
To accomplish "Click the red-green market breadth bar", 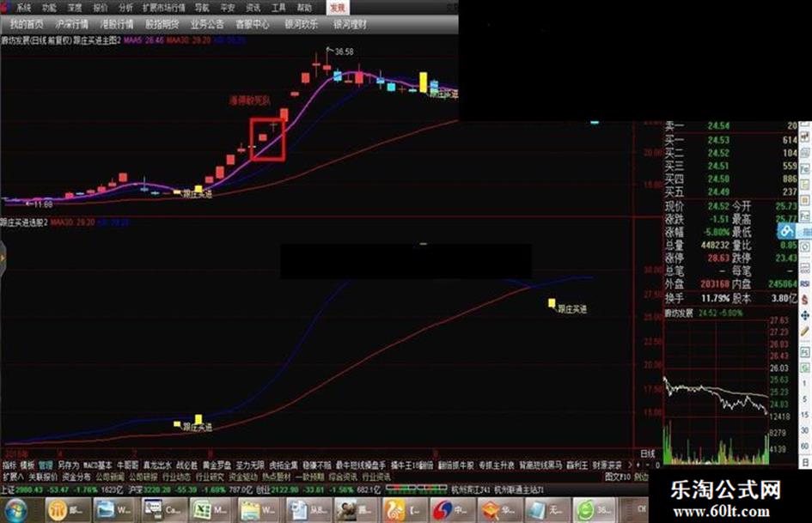I will 416,488.
